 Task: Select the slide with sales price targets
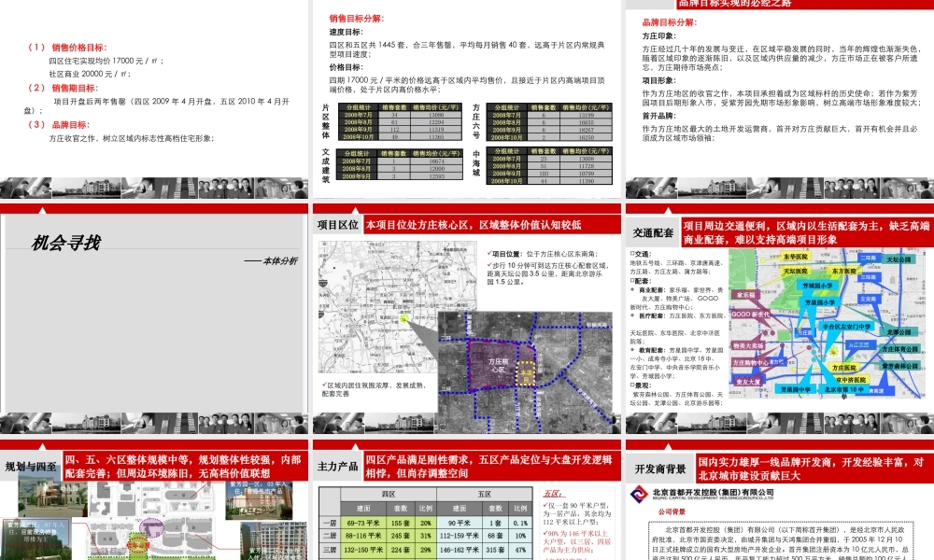[154, 99]
